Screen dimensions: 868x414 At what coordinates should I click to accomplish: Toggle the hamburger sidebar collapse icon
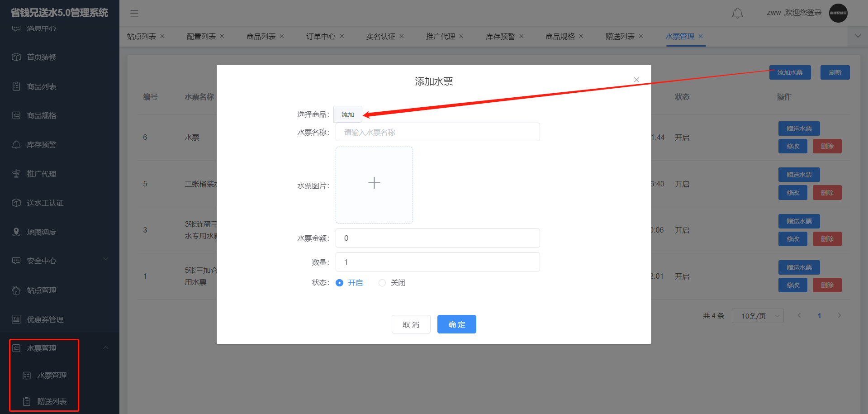(134, 13)
